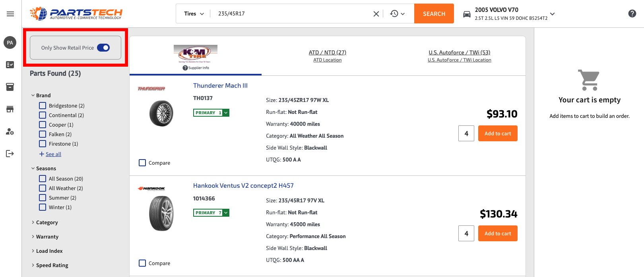The width and height of the screenshot is (644, 277).
Task: Click part number 1014366
Action: coord(204,198)
